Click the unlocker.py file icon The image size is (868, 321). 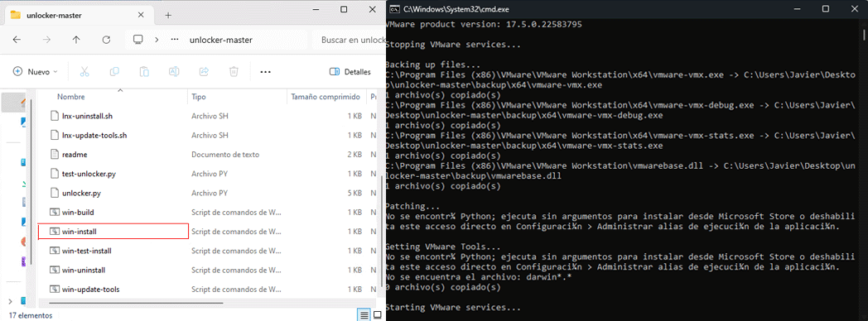point(54,193)
